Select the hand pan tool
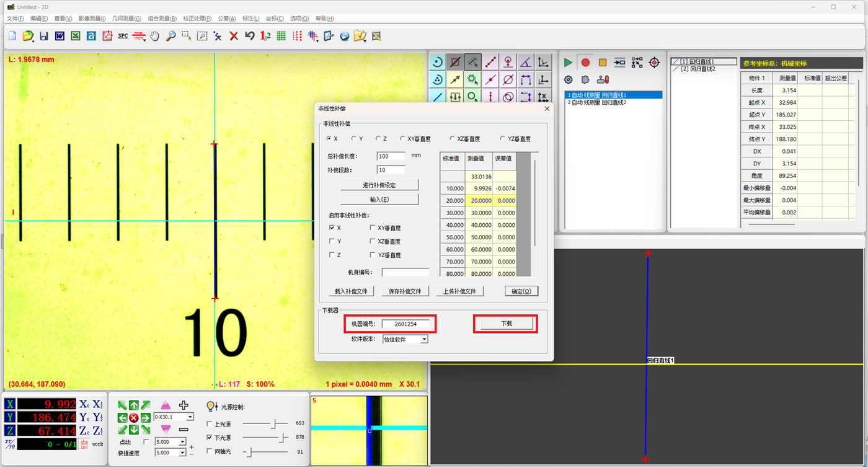 tap(154, 36)
